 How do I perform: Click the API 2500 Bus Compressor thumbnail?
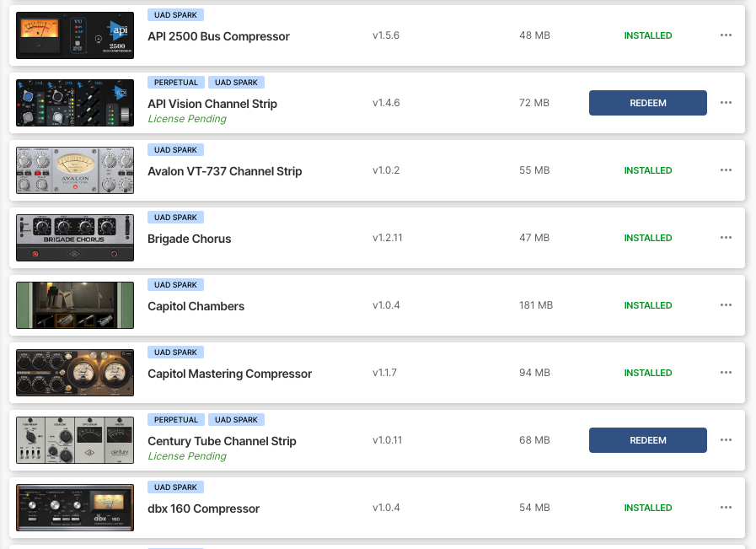pos(75,35)
